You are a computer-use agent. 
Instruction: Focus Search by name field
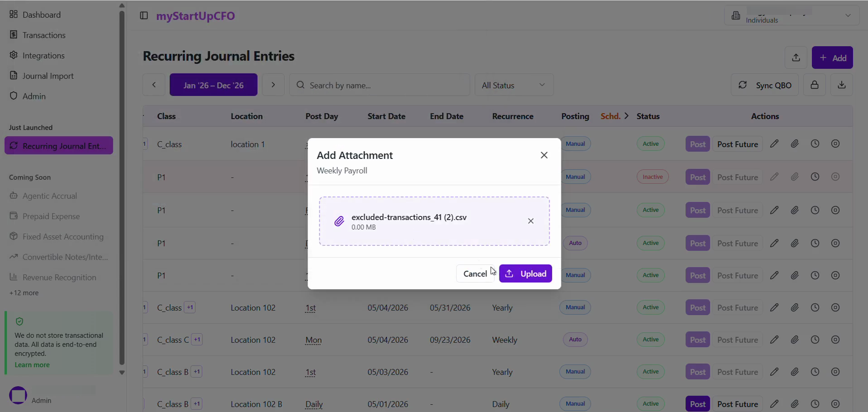point(380,85)
